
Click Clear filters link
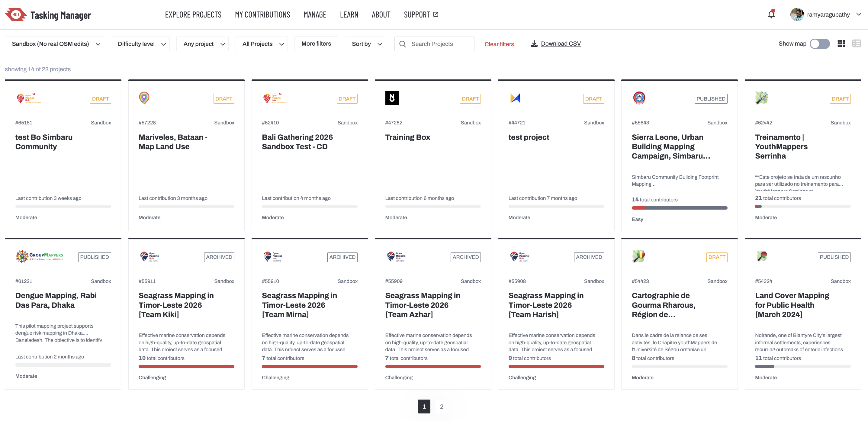tap(499, 44)
